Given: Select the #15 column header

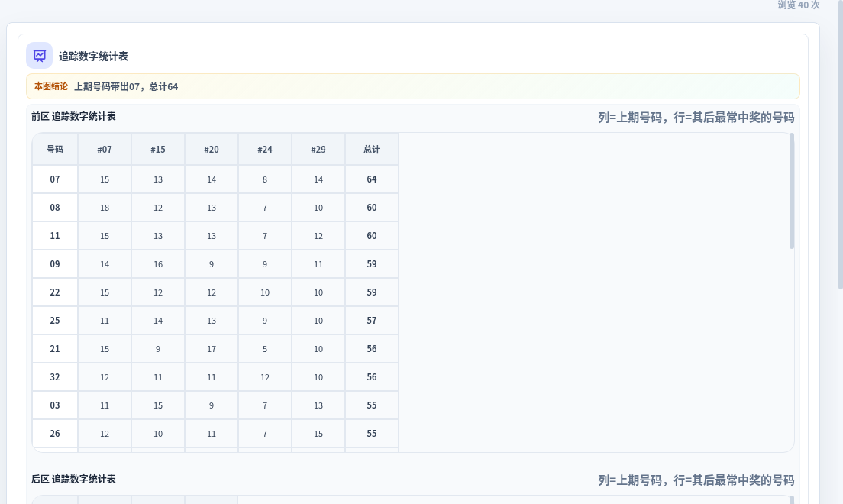Looking at the screenshot, I should pyautogui.click(x=158, y=150).
